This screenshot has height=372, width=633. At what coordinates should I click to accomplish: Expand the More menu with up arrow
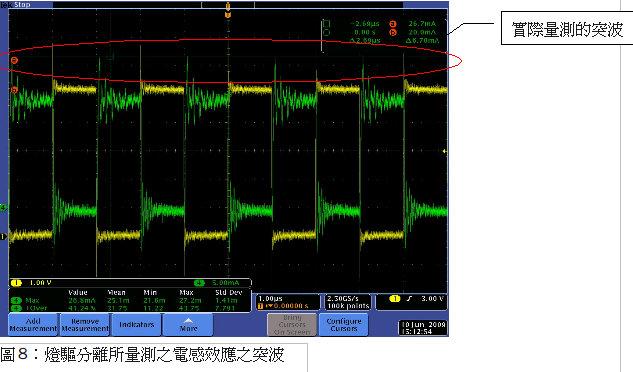(188, 325)
